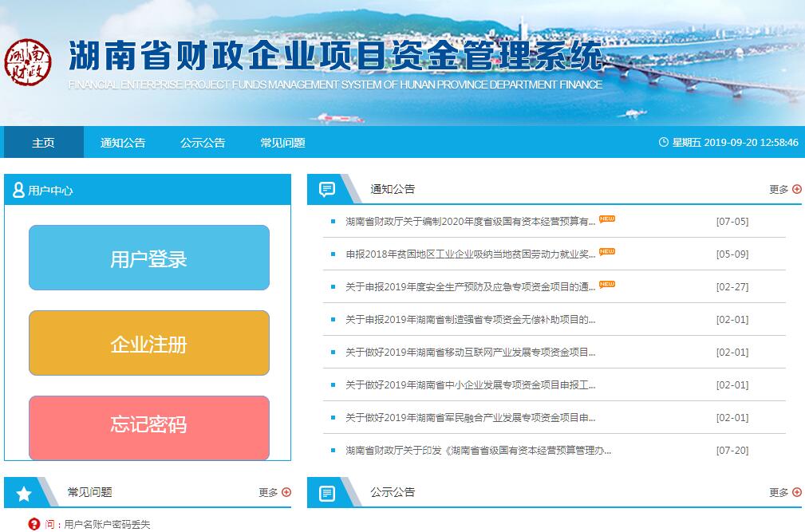Expand 公示公告 panel via 更多 plus
The height and width of the screenshot is (532, 805).
pyautogui.click(x=795, y=492)
